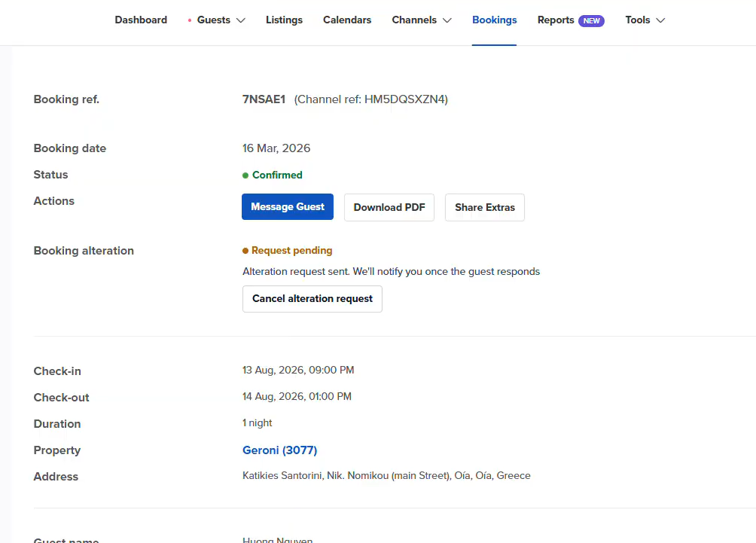756x543 pixels.
Task: Switch to the Calendars page
Action: point(346,20)
